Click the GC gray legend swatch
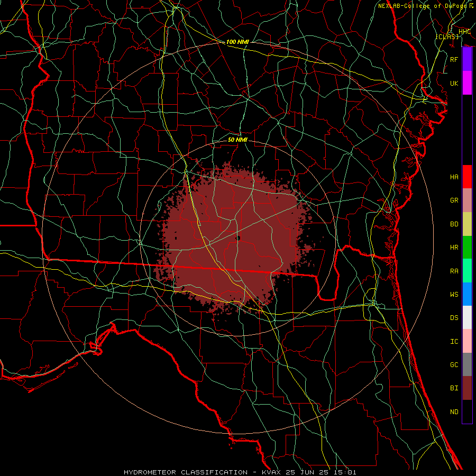 467,364
